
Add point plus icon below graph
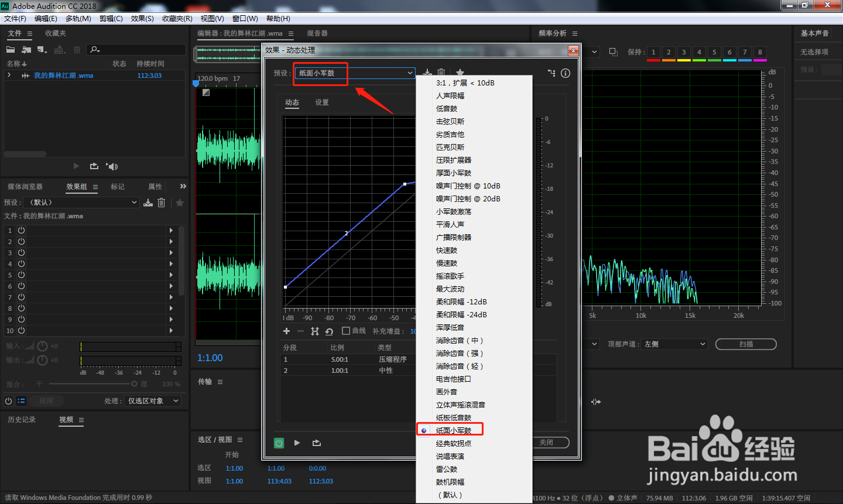pos(286,331)
